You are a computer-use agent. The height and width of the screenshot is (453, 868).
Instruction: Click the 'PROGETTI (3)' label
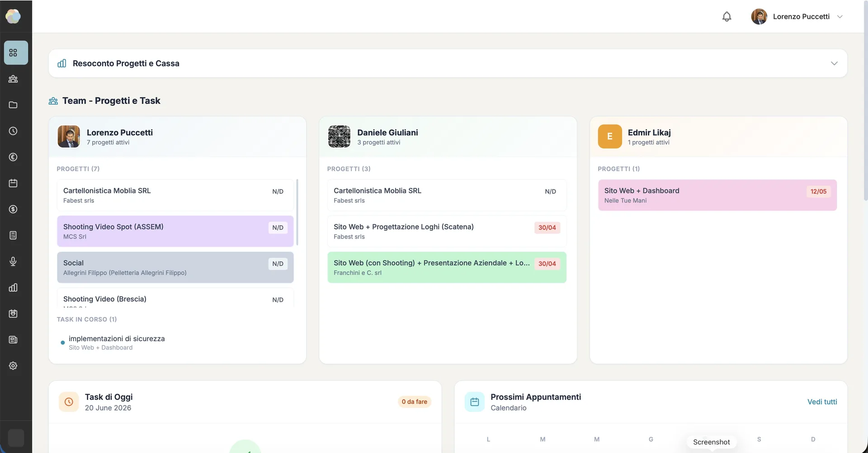(349, 169)
